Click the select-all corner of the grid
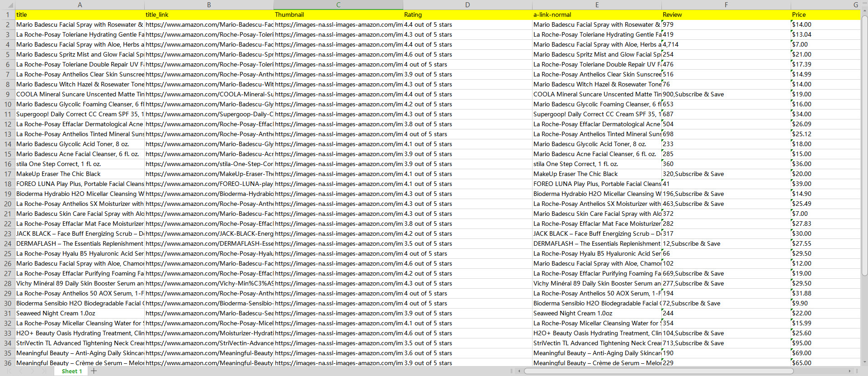The height and width of the screenshot is (376, 868). point(7,5)
